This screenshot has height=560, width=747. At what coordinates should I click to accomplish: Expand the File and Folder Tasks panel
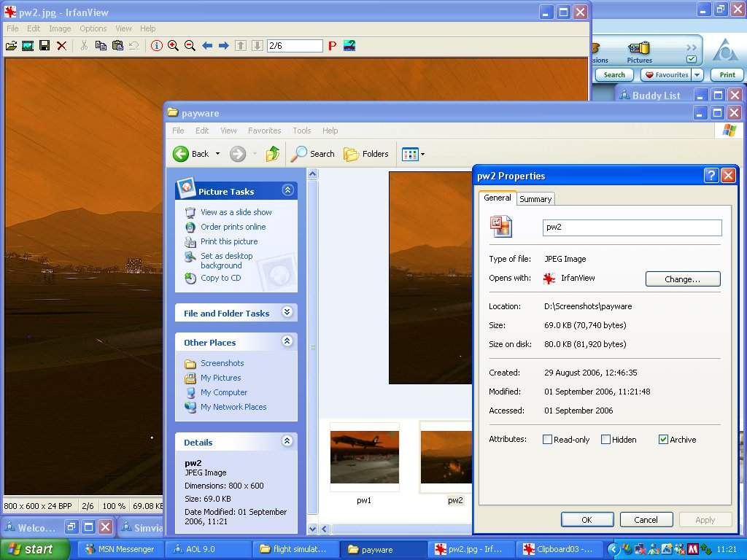[287, 313]
